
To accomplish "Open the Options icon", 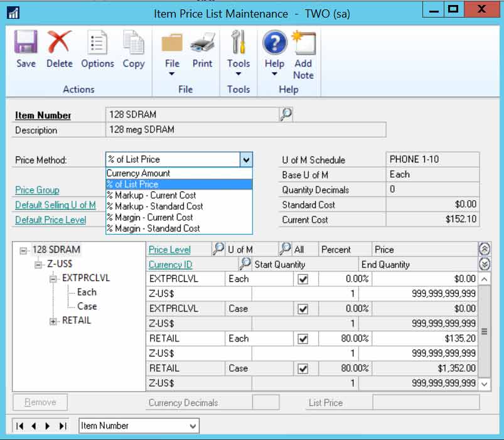I will coord(97,47).
